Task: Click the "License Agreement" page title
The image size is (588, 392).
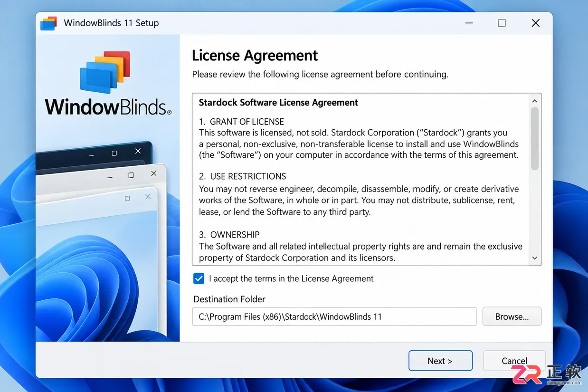Action: click(x=255, y=56)
